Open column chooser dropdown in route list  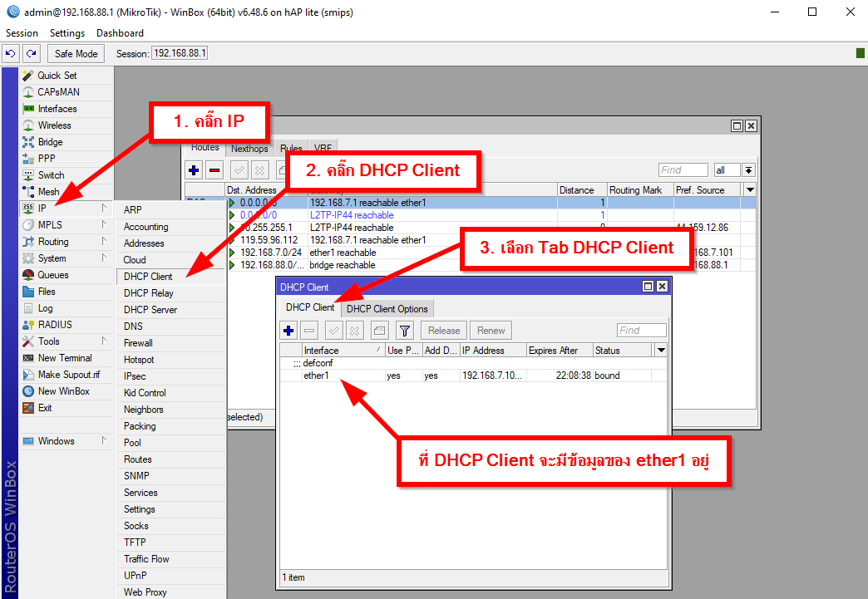coord(750,189)
